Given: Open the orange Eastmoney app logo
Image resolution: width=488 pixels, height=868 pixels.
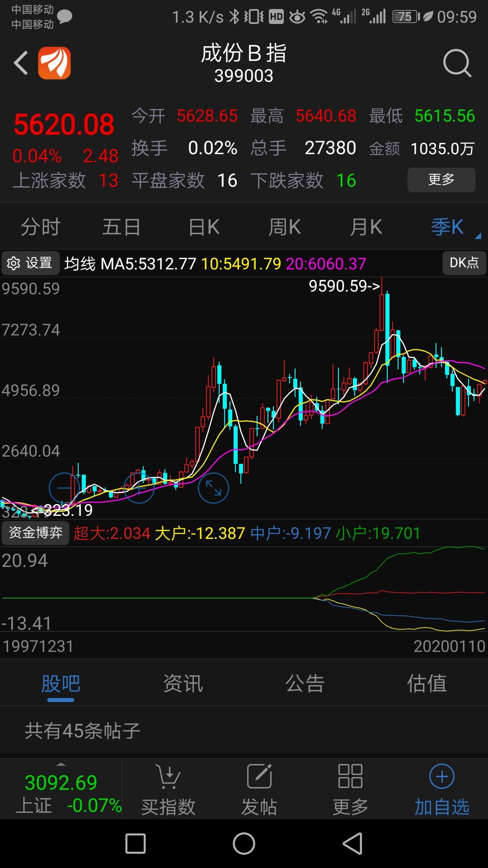Looking at the screenshot, I should tap(54, 63).
